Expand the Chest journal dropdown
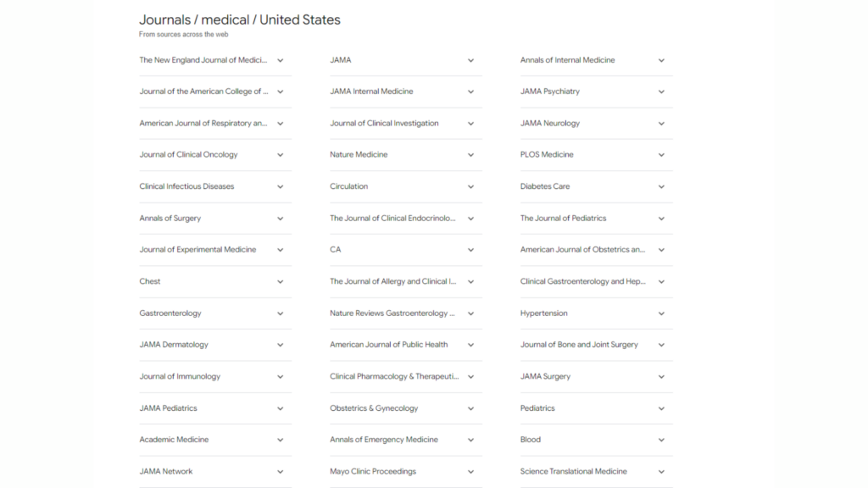868x488 pixels. click(x=281, y=281)
